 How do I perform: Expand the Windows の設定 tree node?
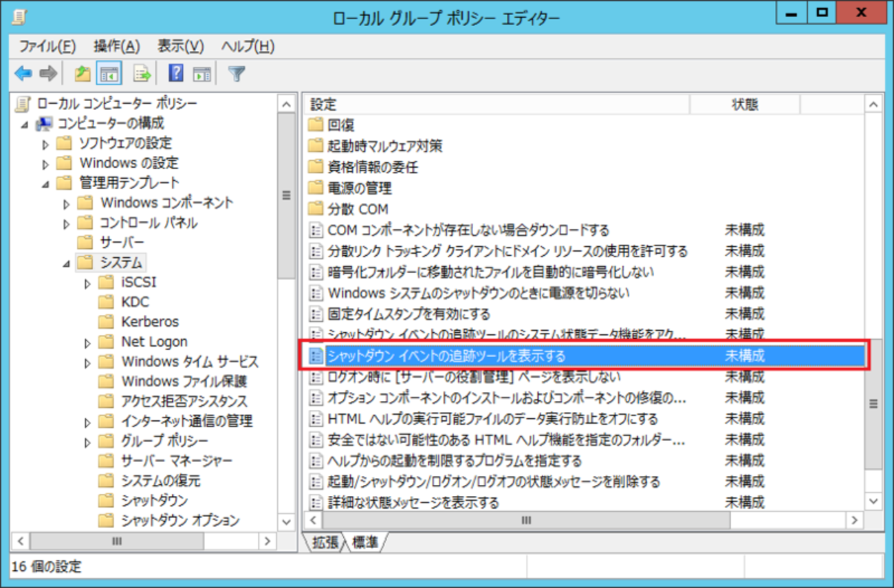(45, 164)
